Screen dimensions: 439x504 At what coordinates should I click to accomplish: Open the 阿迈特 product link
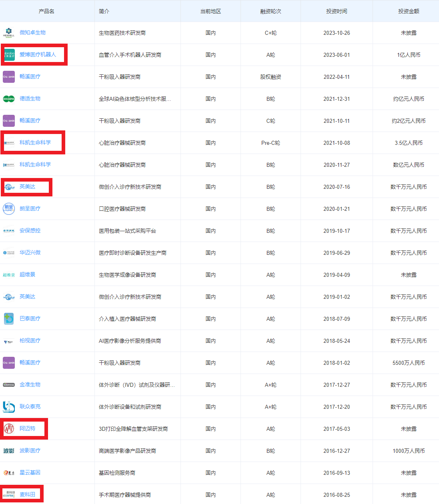(x=27, y=429)
